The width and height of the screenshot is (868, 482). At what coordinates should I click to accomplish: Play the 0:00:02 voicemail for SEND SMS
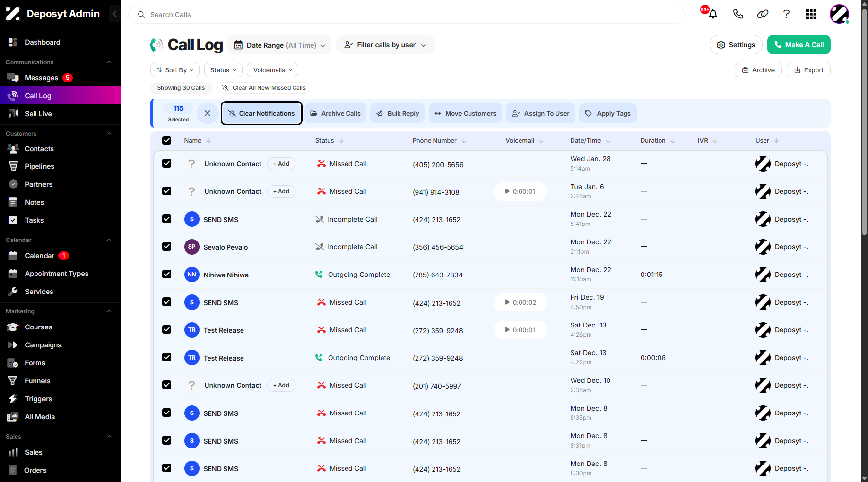(x=520, y=302)
